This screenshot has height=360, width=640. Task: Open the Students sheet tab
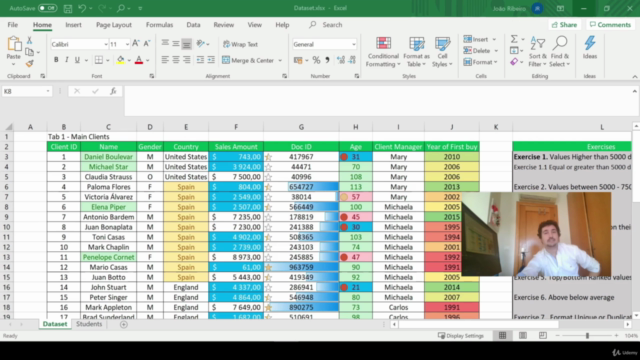(x=89, y=324)
